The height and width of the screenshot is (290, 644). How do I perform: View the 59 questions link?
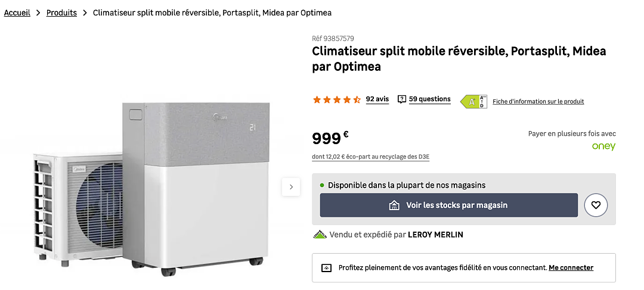pyautogui.click(x=429, y=99)
